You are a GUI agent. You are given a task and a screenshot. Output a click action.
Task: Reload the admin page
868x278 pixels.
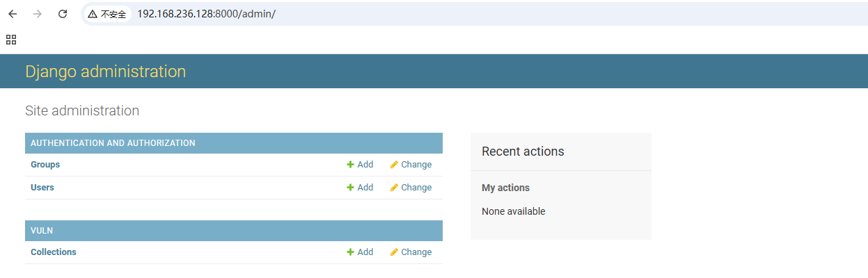click(x=63, y=14)
